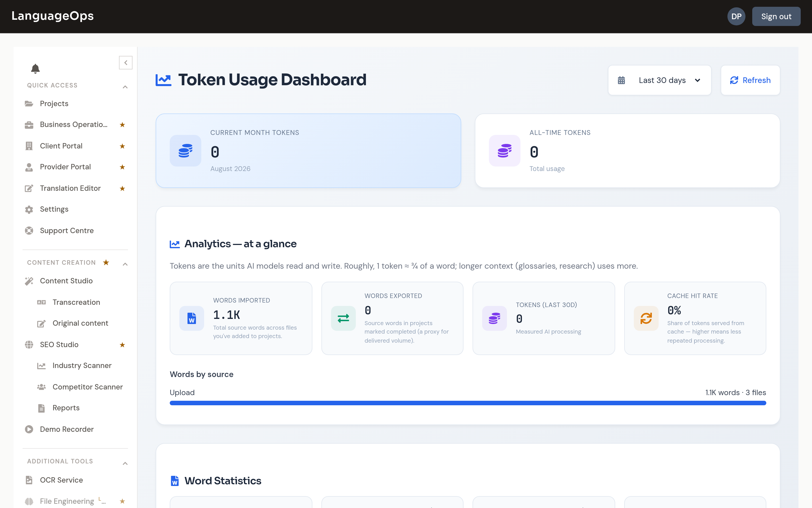Click the Settings gear icon
This screenshot has height=508, width=812.
click(x=29, y=209)
